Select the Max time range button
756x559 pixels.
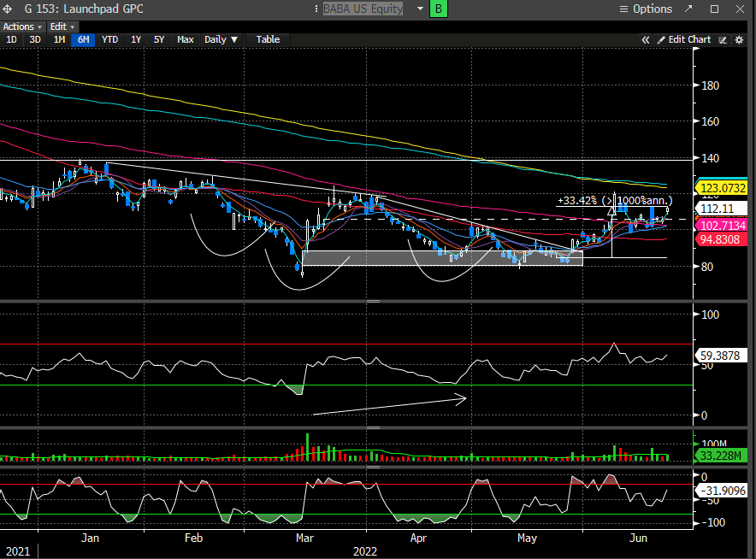pos(185,39)
